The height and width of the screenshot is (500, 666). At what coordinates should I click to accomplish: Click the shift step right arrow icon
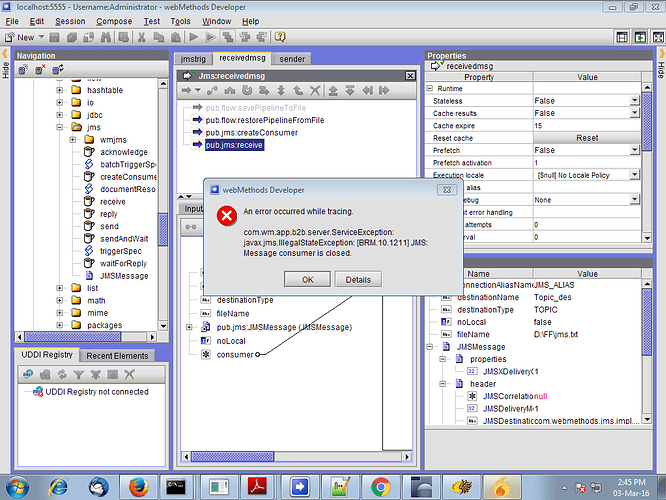384,90
